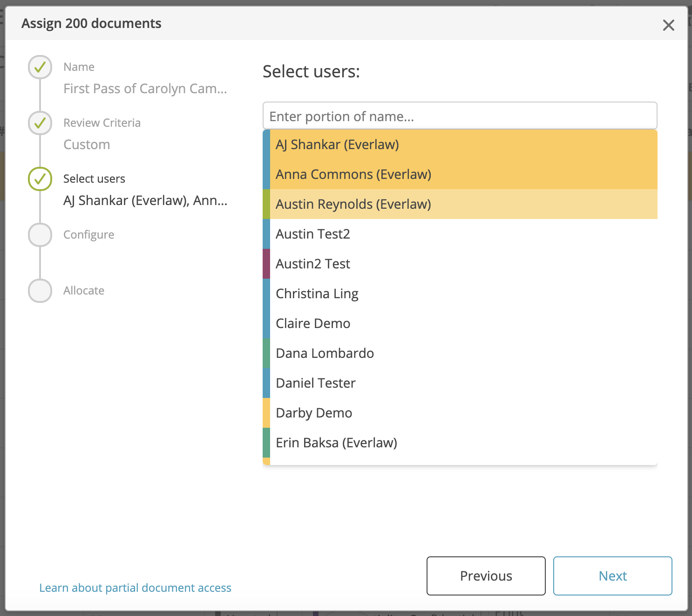The width and height of the screenshot is (692, 616).
Task: Select Claire Demo user
Action: click(x=460, y=323)
